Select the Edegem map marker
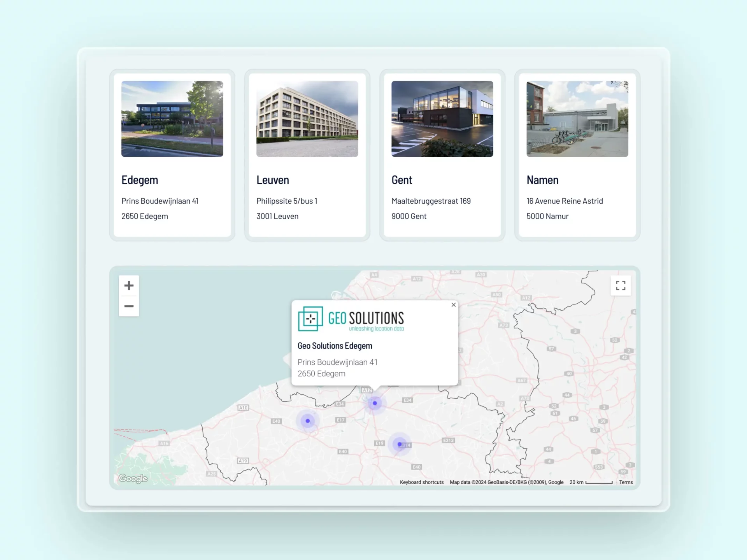 375,403
